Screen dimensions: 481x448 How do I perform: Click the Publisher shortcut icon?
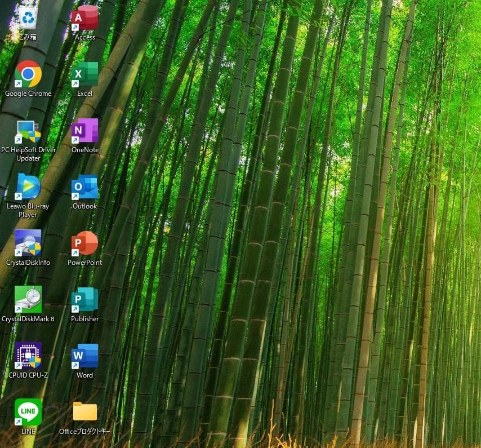84,299
